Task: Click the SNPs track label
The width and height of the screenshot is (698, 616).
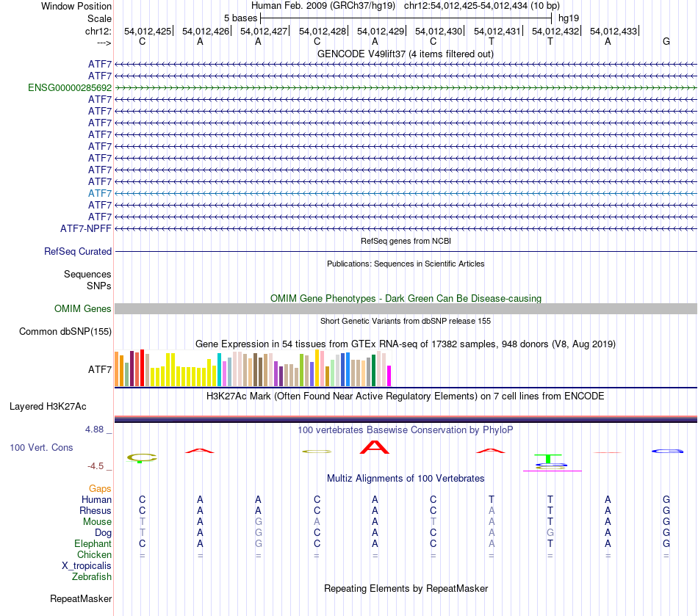Action: click(99, 286)
